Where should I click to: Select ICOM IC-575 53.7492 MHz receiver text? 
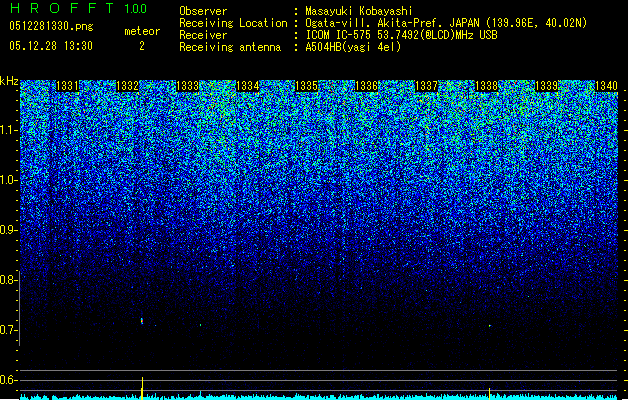pos(402,35)
